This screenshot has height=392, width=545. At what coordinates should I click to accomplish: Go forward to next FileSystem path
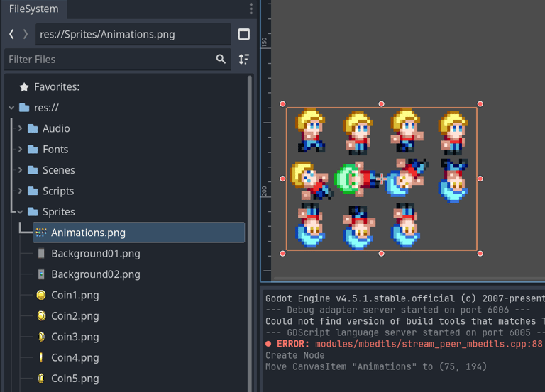pos(26,34)
